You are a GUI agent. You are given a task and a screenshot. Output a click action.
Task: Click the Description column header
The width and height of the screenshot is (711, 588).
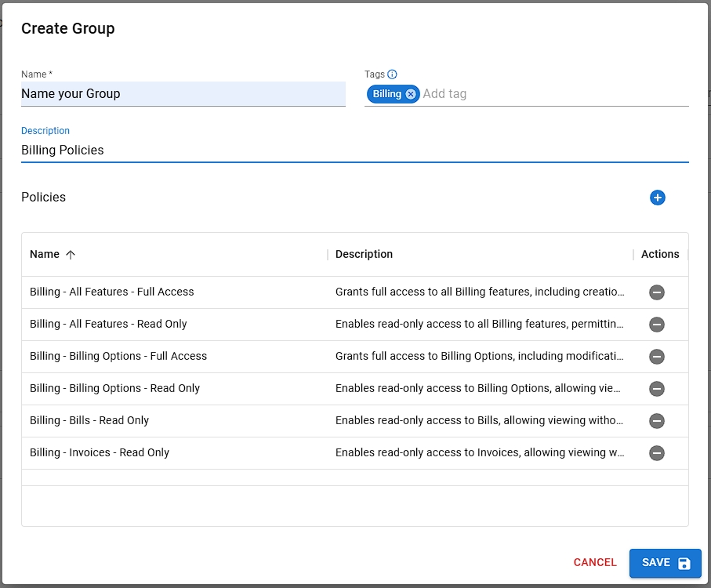click(x=364, y=254)
